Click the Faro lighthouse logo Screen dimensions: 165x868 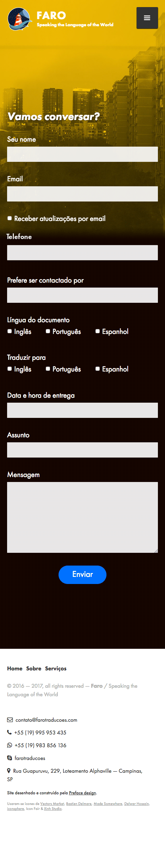click(x=20, y=19)
